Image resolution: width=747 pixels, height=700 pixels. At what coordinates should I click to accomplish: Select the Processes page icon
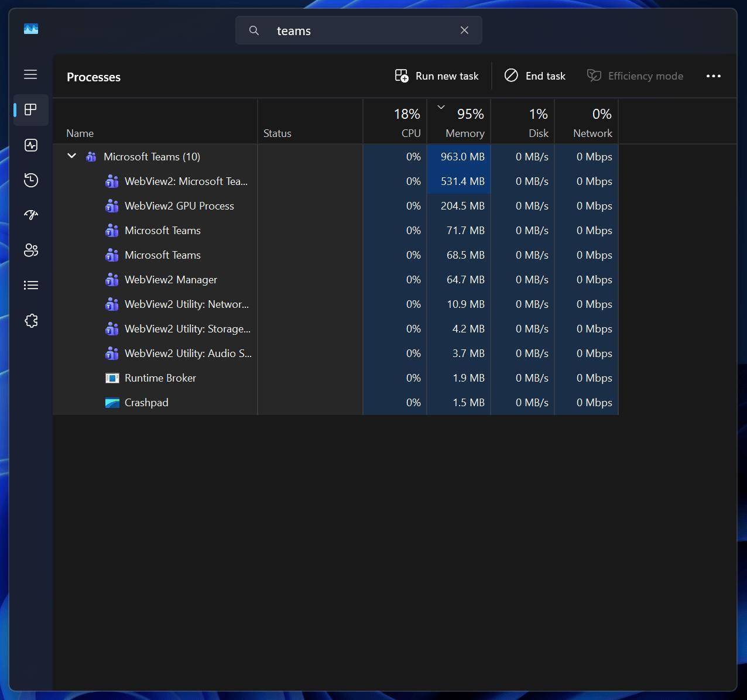click(x=31, y=109)
